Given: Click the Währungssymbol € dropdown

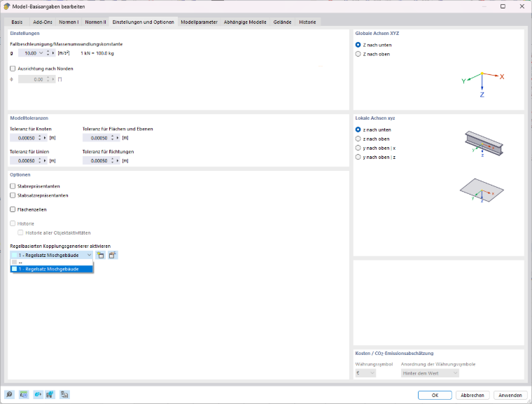Looking at the screenshot, I should pos(365,373).
